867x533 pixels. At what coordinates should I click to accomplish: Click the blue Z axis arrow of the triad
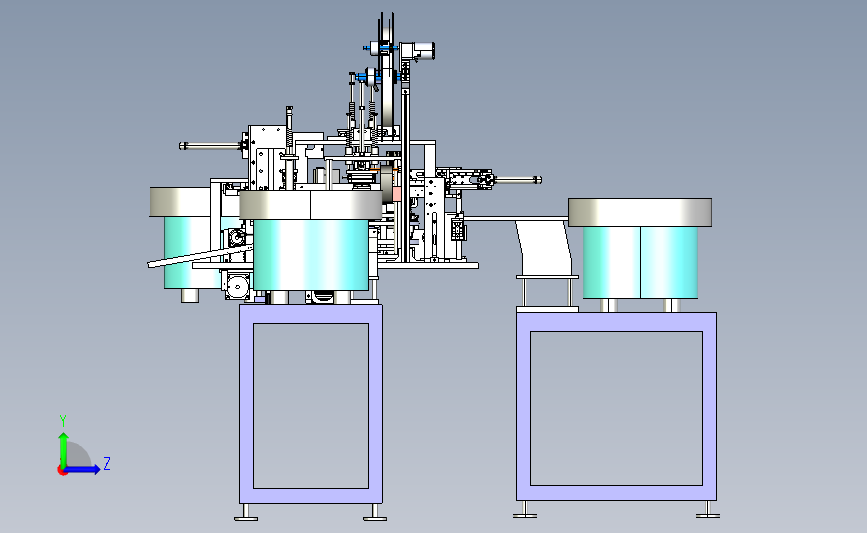[x=83, y=469]
